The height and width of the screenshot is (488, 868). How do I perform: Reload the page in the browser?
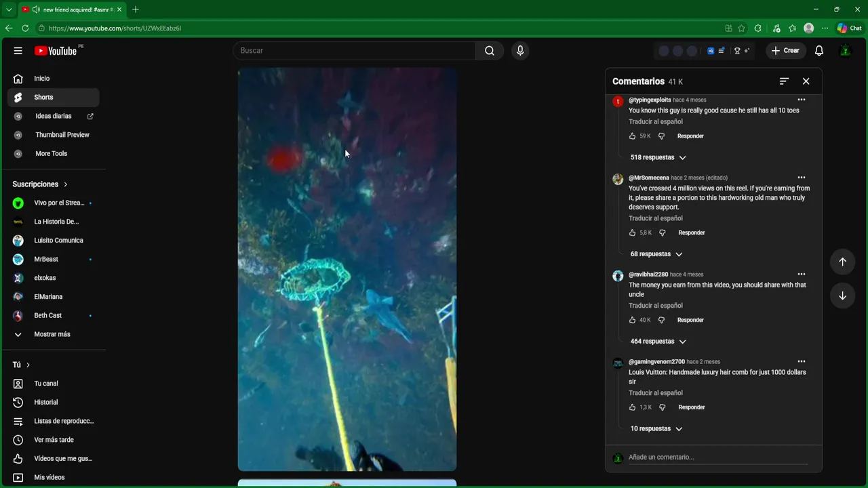pyautogui.click(x=25, y=28)
